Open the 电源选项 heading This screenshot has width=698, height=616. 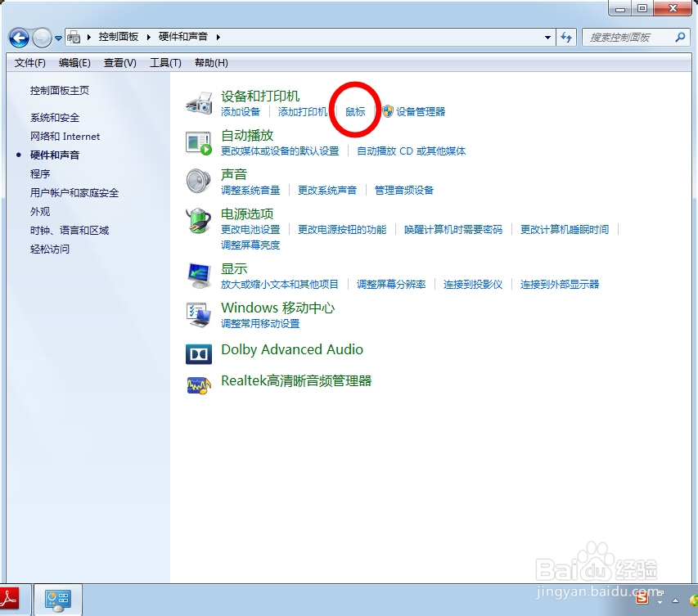(x=247, y=214)
